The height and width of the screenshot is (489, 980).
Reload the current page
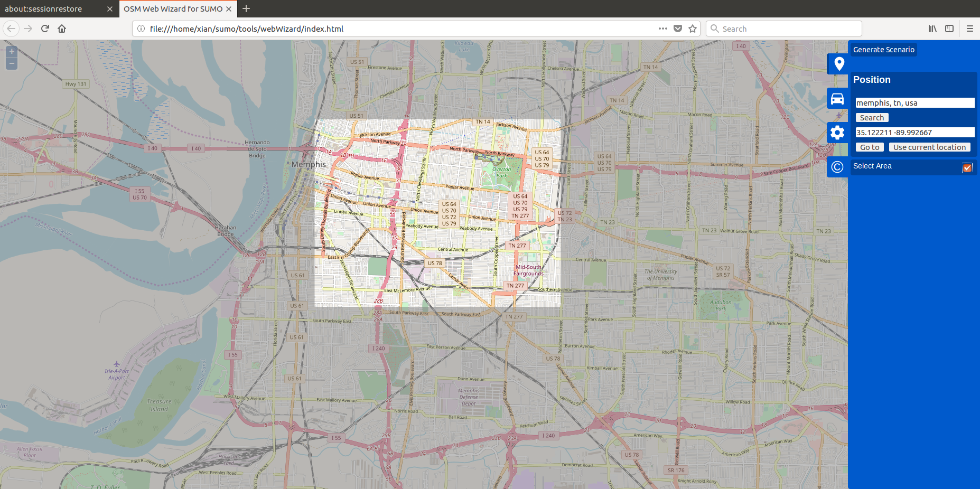point(44,29)
